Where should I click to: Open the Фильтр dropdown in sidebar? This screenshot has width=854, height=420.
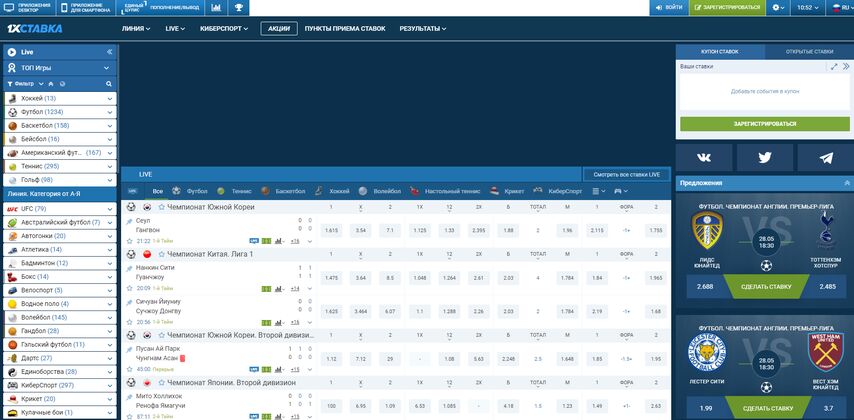point(25,84)
